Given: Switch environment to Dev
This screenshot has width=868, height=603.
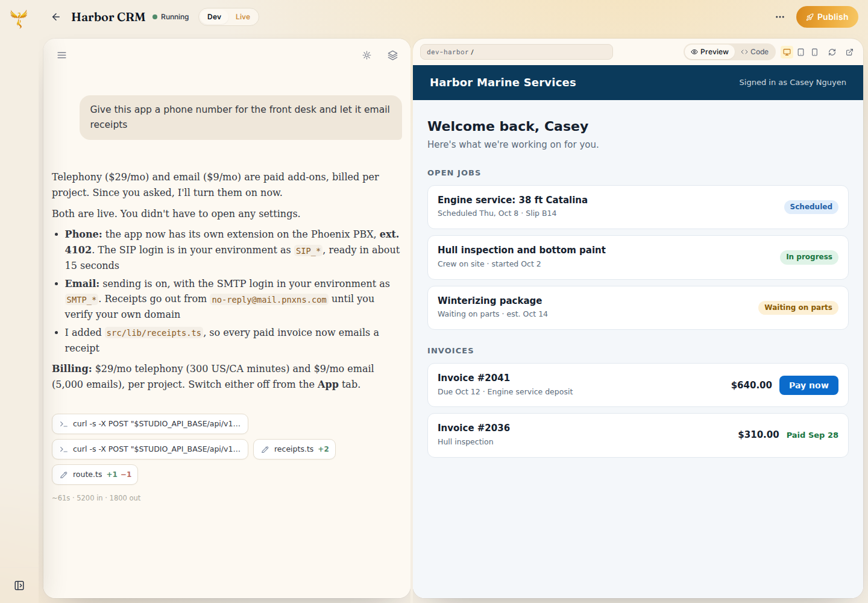Looking at the screenshot, I should click(214, 17).
